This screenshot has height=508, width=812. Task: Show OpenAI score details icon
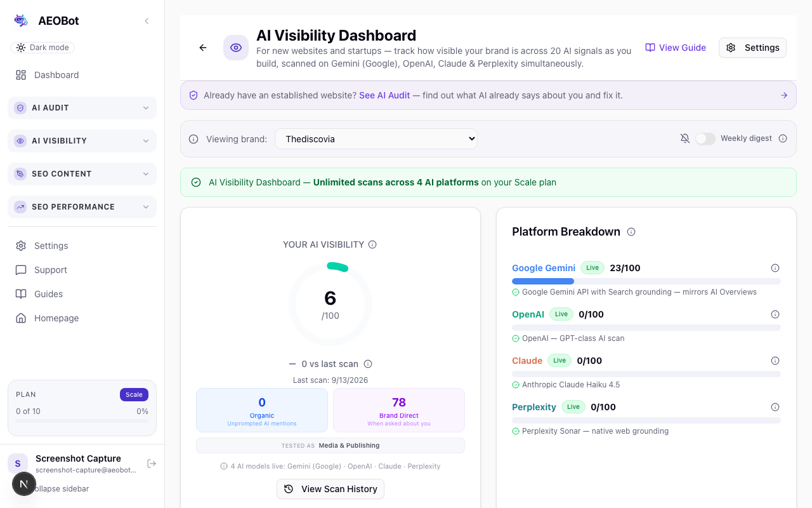(775, 314)
